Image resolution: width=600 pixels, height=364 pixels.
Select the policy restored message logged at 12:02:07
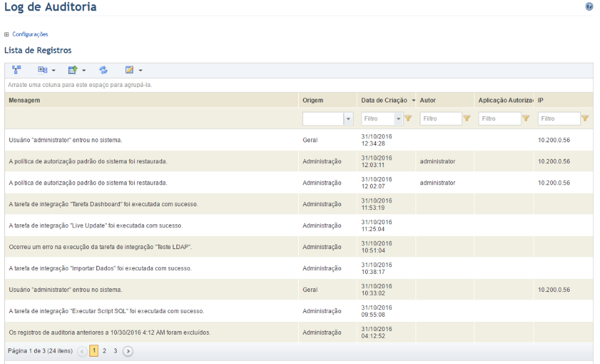coord(88,183)
